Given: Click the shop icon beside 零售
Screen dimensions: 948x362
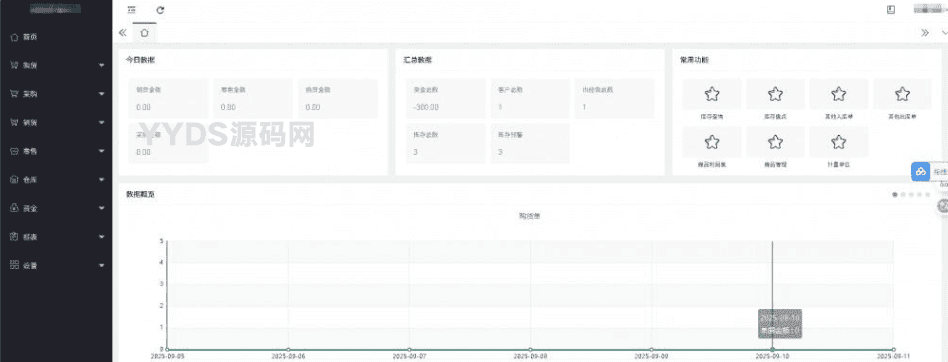Looking at the screenshot, I should [x=14, y=151].
